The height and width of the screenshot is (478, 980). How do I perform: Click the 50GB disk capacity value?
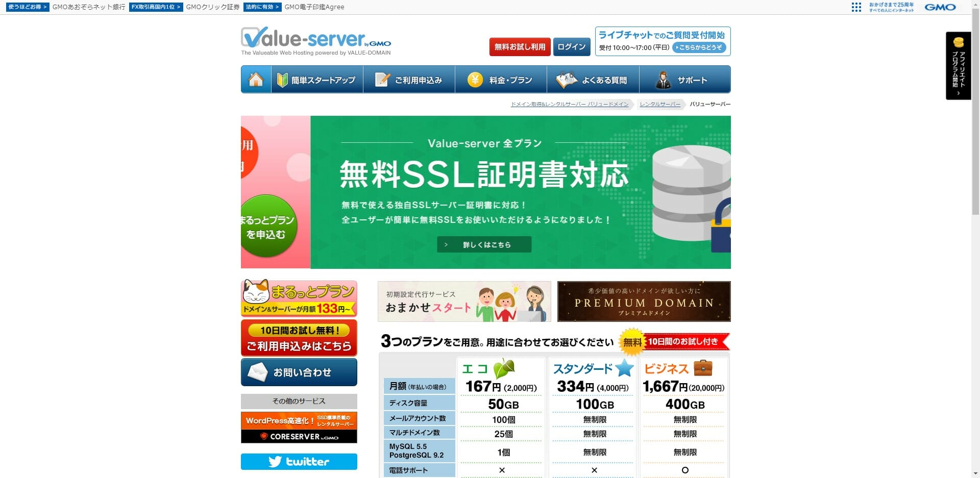pyautogui.click(x=503, y=404)
